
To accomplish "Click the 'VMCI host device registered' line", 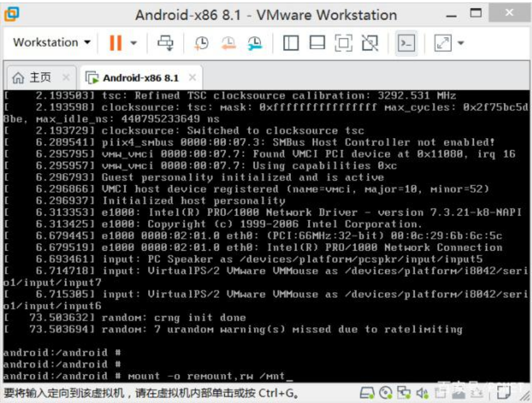I will click(246, 189).
